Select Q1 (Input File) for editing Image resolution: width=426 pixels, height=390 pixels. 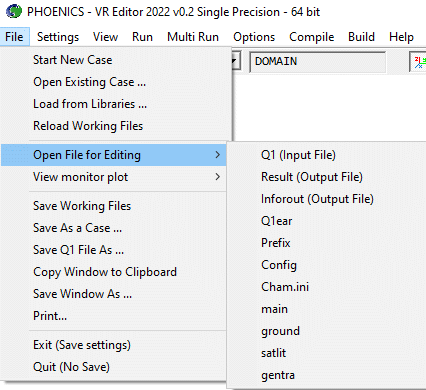[298, 155]
